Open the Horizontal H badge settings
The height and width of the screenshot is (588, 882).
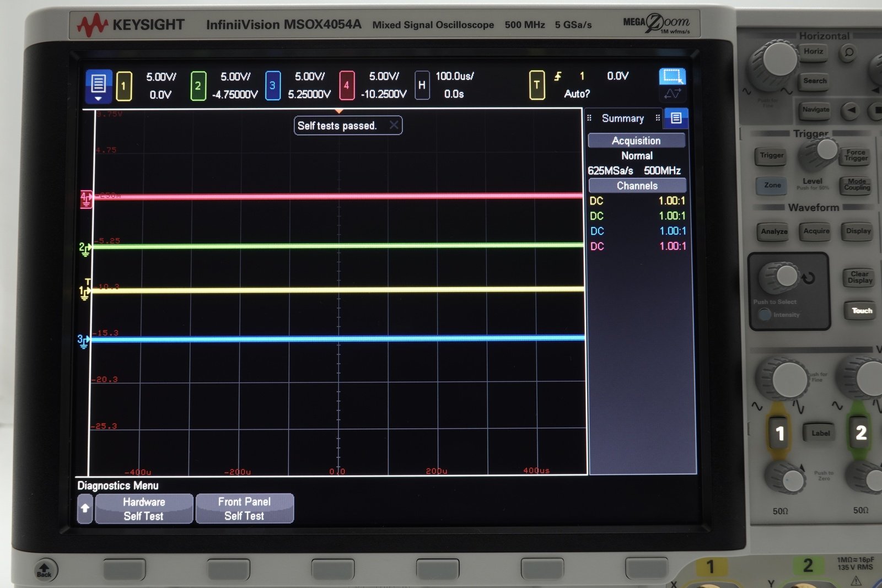click(x=422, y=85)
